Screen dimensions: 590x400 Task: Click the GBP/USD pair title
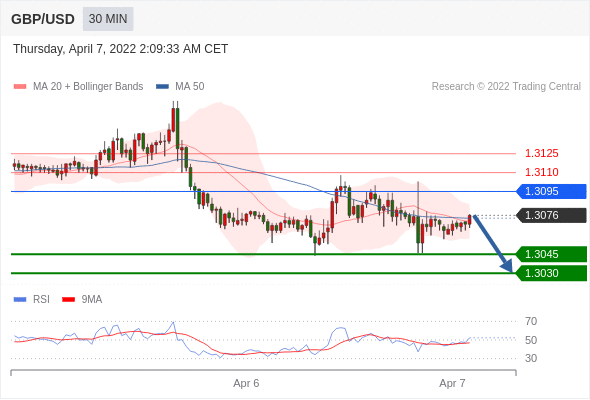(x=43, y=19)
